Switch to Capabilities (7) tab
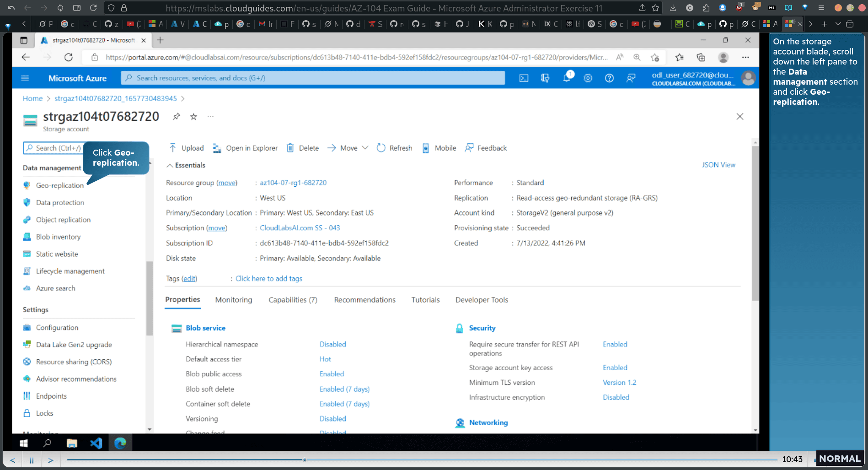Screen dimensions: 868x470 293,300
